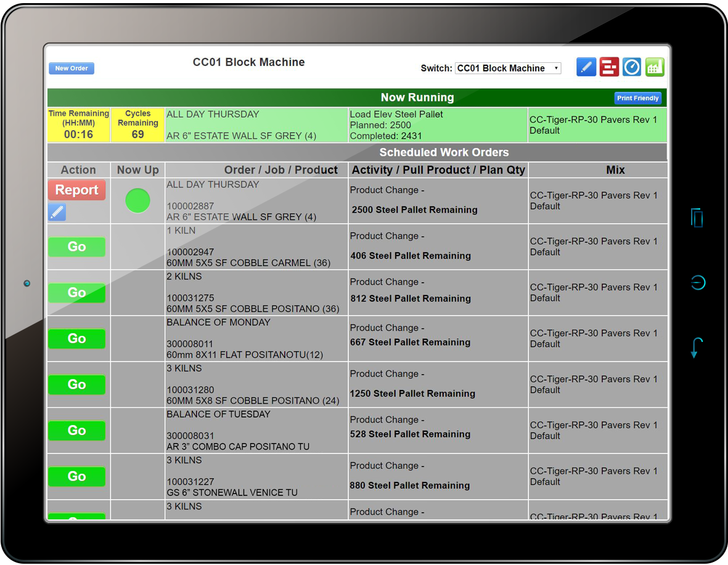
Task: Click the BALANCE OF MONDAY job label
Action: (218, 322)
